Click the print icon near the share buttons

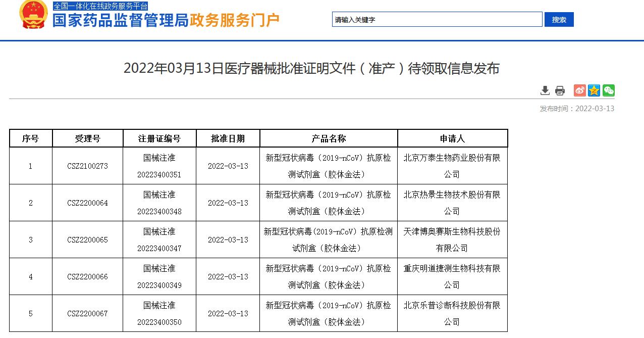click(x=559, y=90)
